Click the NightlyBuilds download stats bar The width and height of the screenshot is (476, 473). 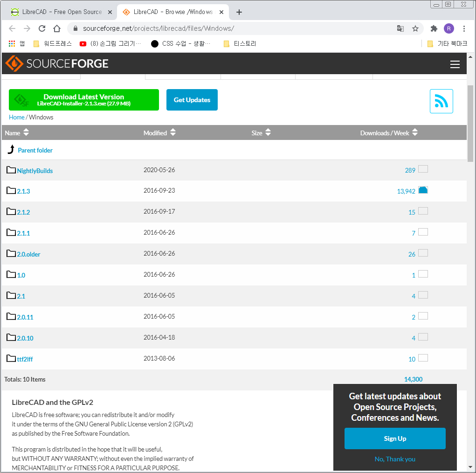423,169
